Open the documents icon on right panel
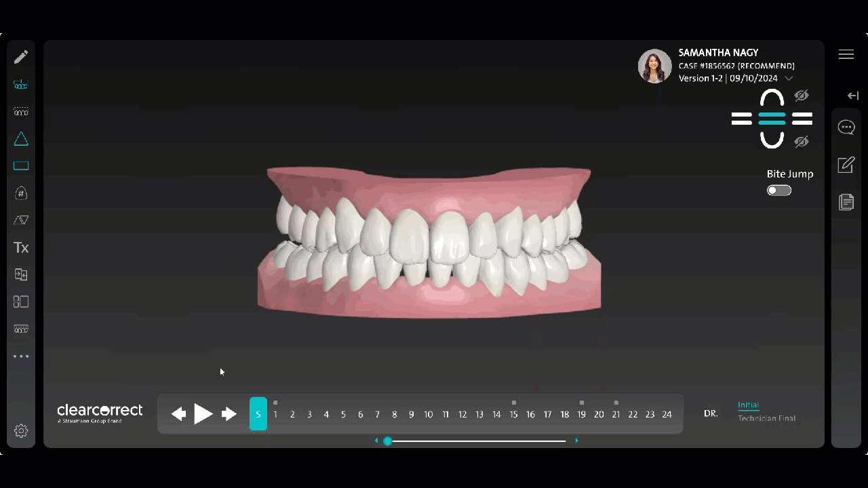This screenshot has width=868, height=488. click(x=846, y=201)
